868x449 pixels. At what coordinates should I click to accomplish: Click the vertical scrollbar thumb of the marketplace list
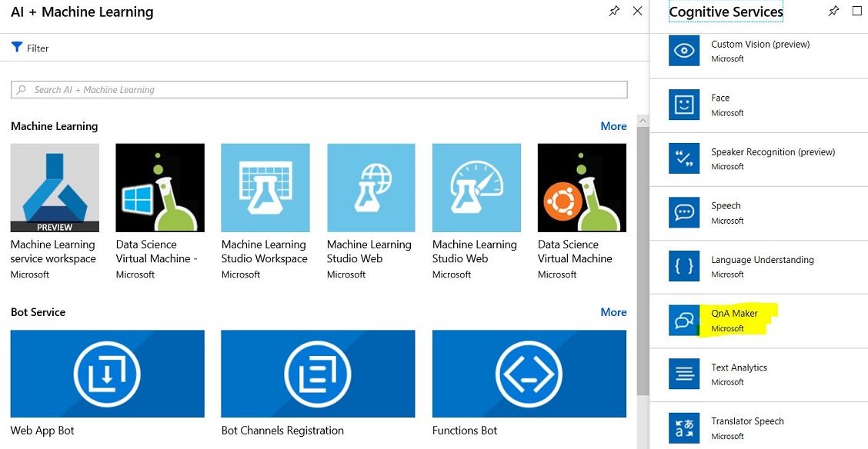pos(643,261)
